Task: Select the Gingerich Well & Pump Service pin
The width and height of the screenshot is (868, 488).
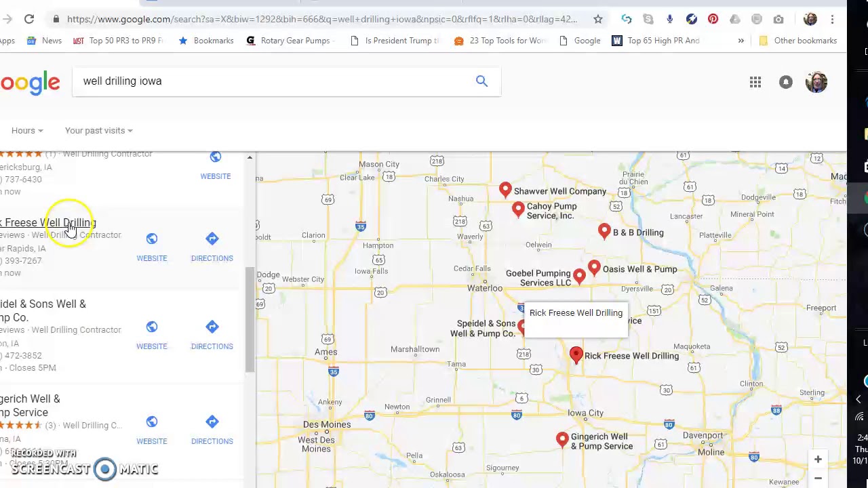Action: (x=562, y=440)
